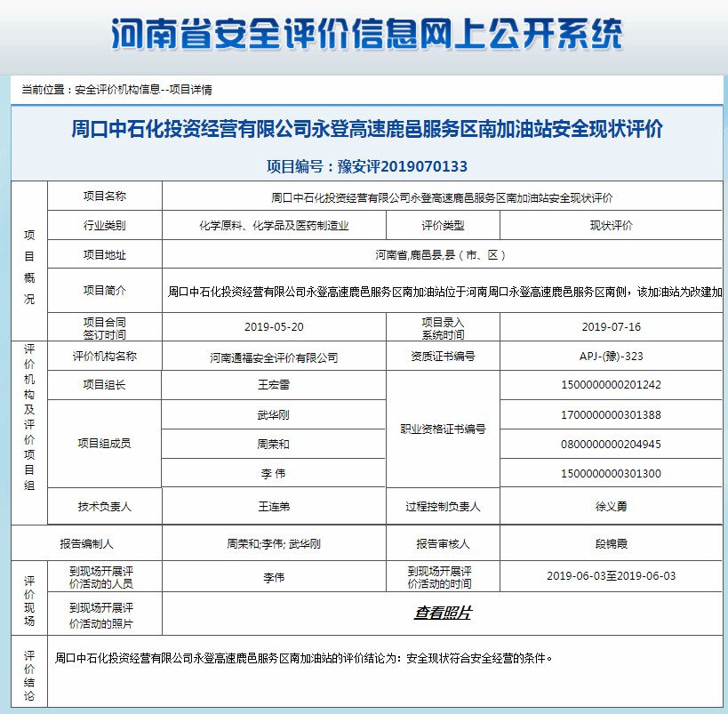Select the 行业类别 label cell
The width and height of the screenshot is (728, 714).
(x=105, y=225)
